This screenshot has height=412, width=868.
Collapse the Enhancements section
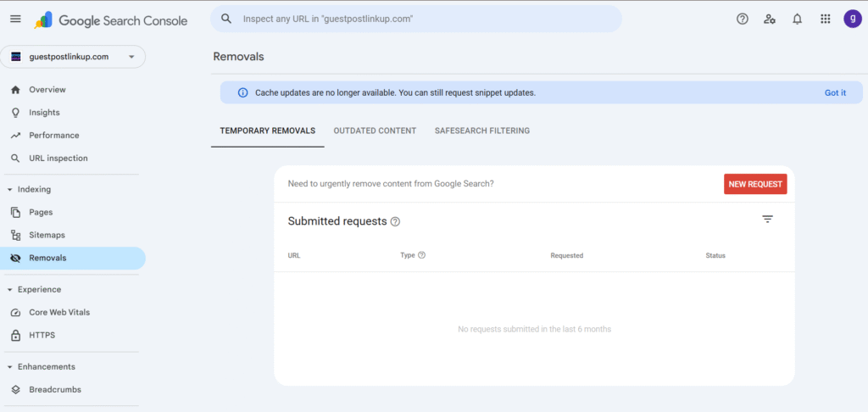click(x=9, y=367)
